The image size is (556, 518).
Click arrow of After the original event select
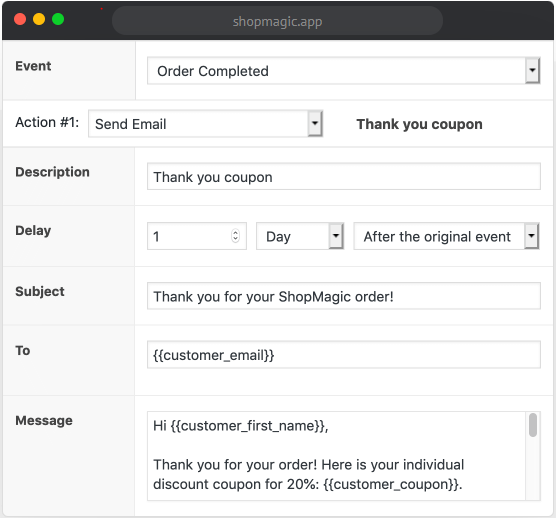pyautogui.click(x=532, y=236)
